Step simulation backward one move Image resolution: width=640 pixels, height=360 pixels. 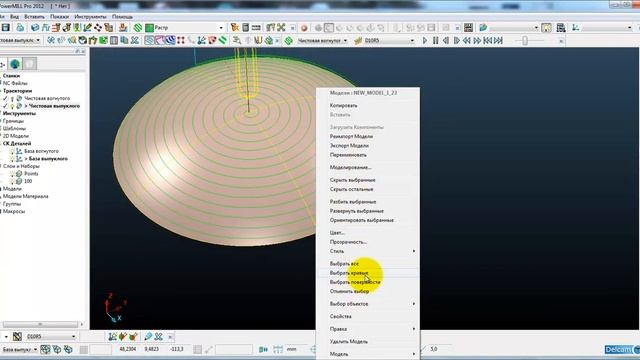tap(446, 40)
